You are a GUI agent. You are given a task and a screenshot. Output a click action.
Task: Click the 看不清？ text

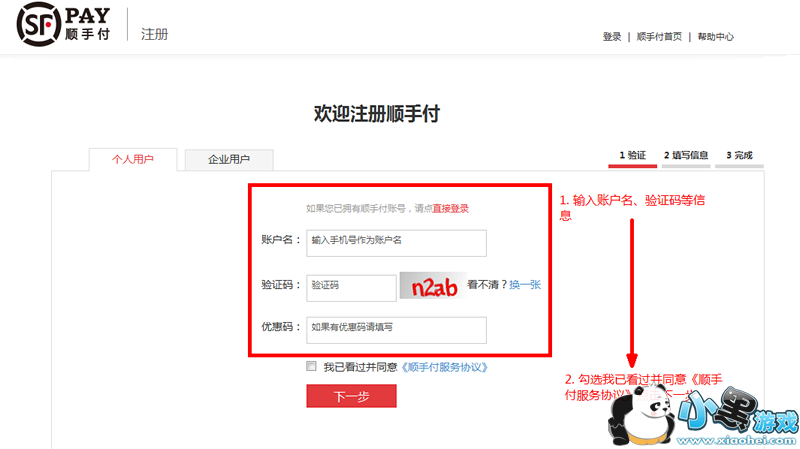pyautogui.click(x=487, y=285)
